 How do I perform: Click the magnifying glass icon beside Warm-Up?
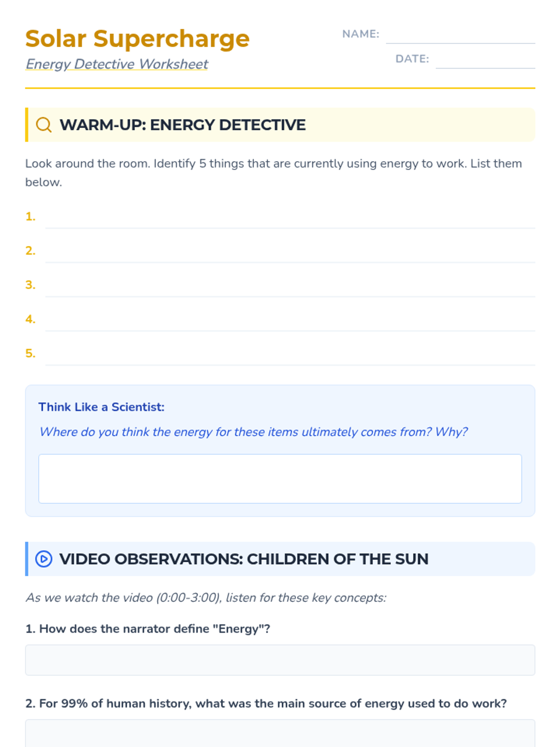(43, 125)
